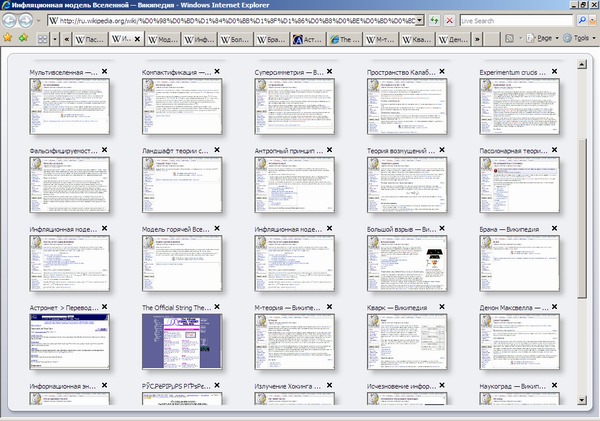This screenshot has width=600, height=421.
Task: Click the Информационная эн... title
Action: tap(63, 386)
